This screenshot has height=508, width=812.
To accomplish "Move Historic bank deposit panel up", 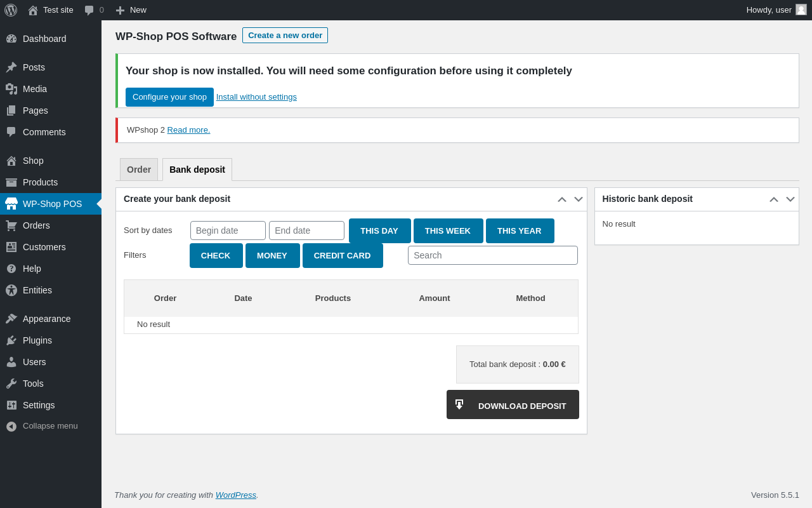I will coord(774,199).
